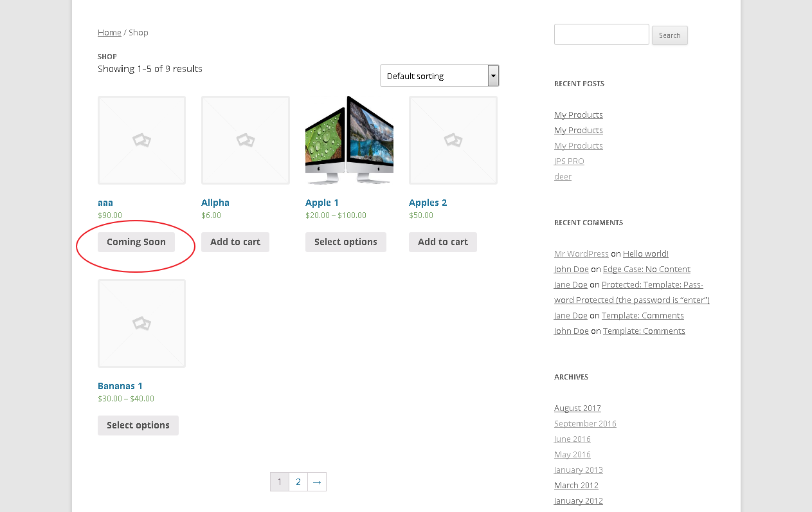Open the Apple 1 iMac product image
Screen dimensions: 812x512
[349, 140]
